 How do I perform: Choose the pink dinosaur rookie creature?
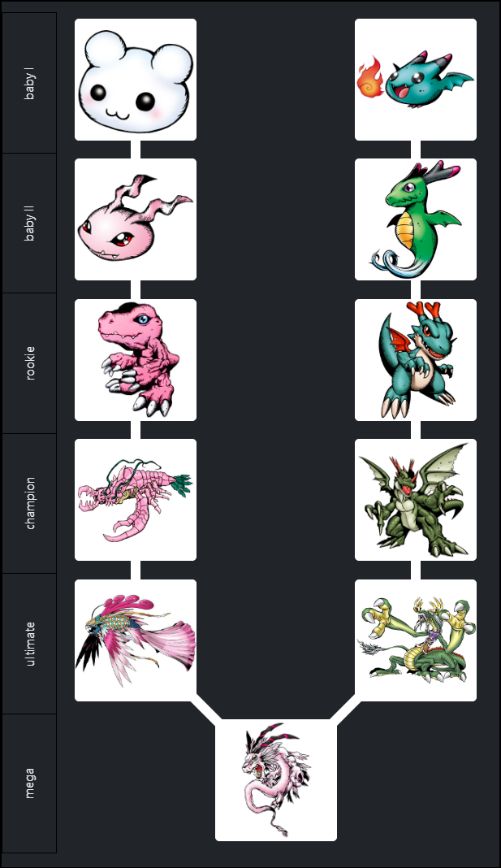click(x=136, y=360)
